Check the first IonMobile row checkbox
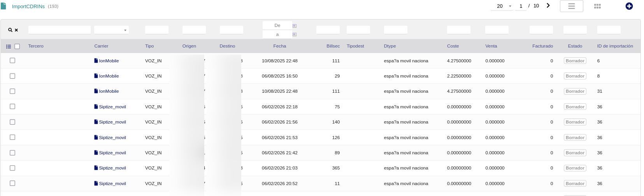 coord(12,61)
